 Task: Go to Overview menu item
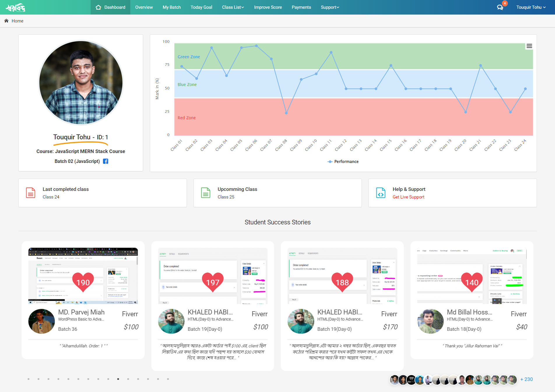144,7
